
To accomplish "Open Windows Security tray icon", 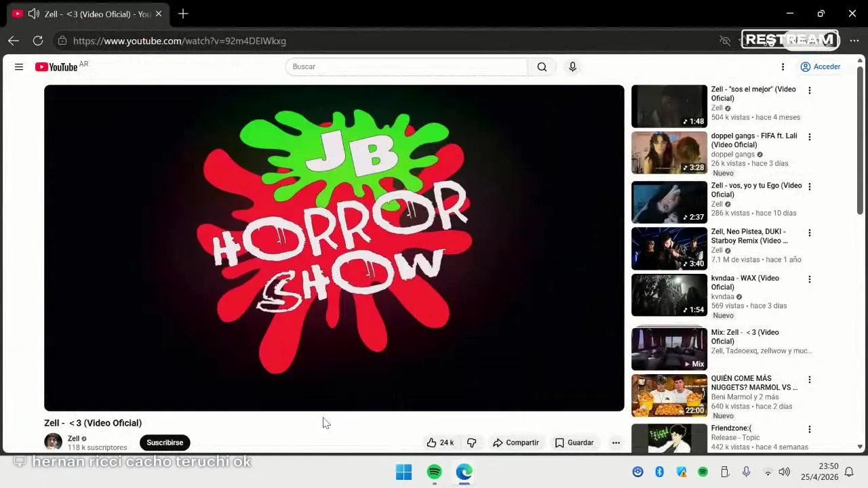I will coord(682,472).
